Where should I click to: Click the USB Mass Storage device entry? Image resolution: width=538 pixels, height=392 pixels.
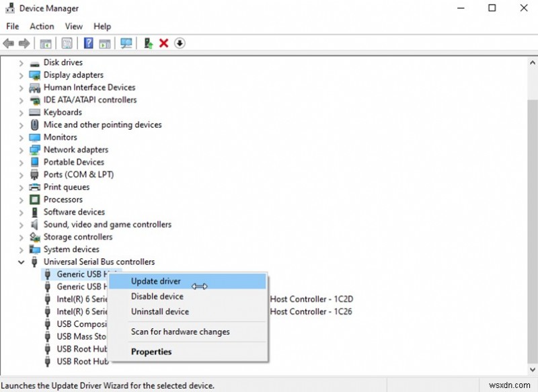pos(82,336)
